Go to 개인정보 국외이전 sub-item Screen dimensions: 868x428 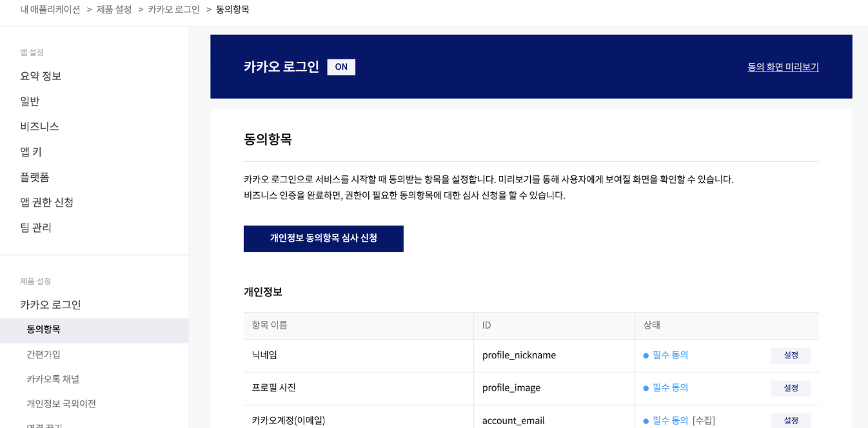click(61, 404)
